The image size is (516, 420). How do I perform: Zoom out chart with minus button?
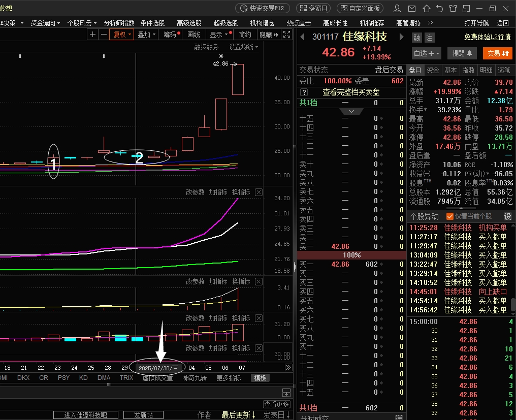pos(104,34)
